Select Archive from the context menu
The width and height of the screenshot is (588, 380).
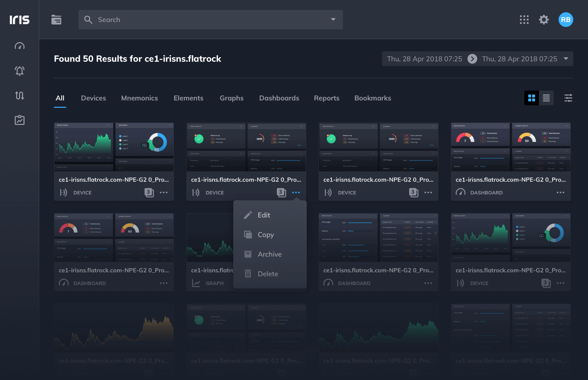click(269, 254)
